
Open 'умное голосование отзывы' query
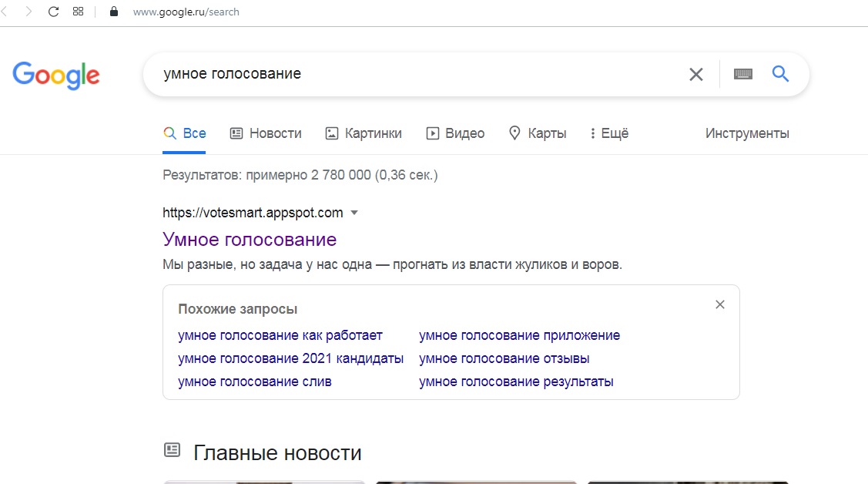tap(504, 359)
